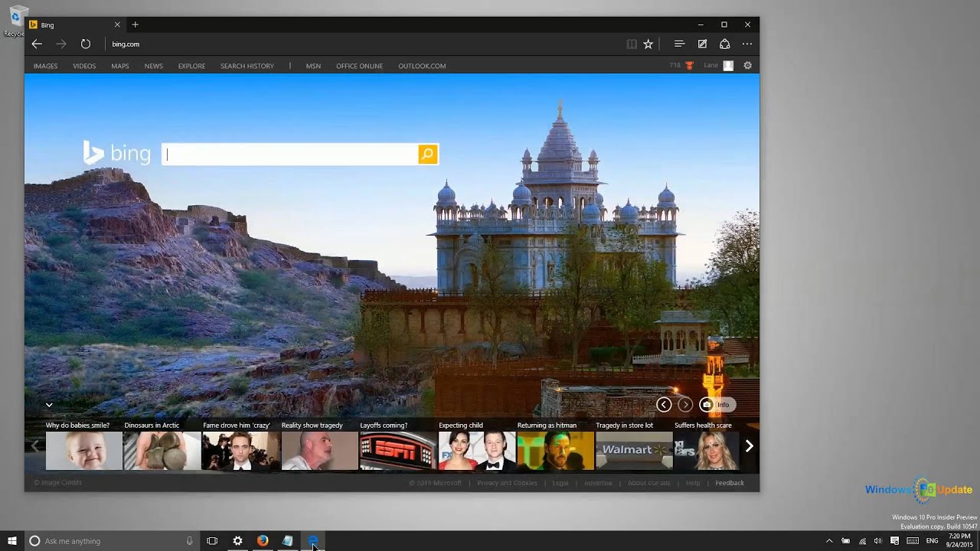Refresh the Bing page
Viewport: 980px width, 551px height.
86,44
